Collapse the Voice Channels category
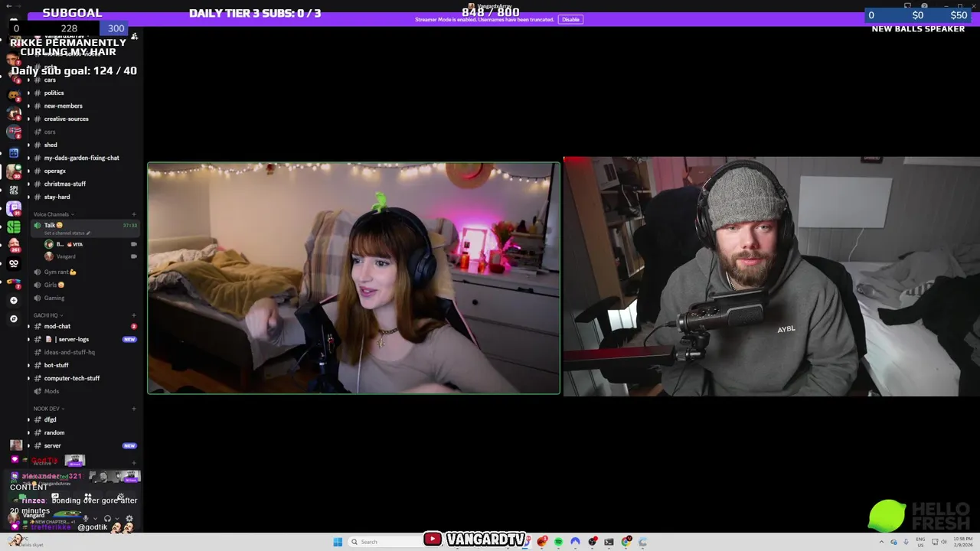980x551 pixels. pyautogui.click(x=53, y=214)
